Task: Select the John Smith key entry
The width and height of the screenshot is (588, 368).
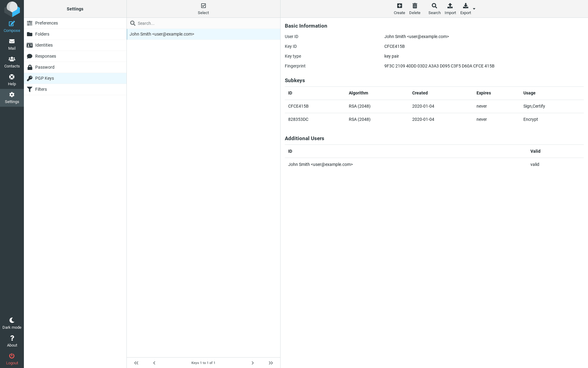Action: point(162,34)
